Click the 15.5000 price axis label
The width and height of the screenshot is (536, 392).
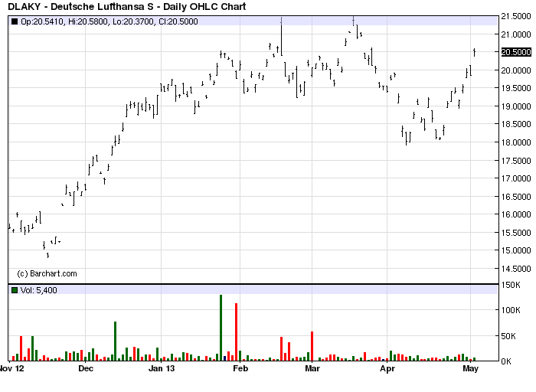tap(516, 233)
